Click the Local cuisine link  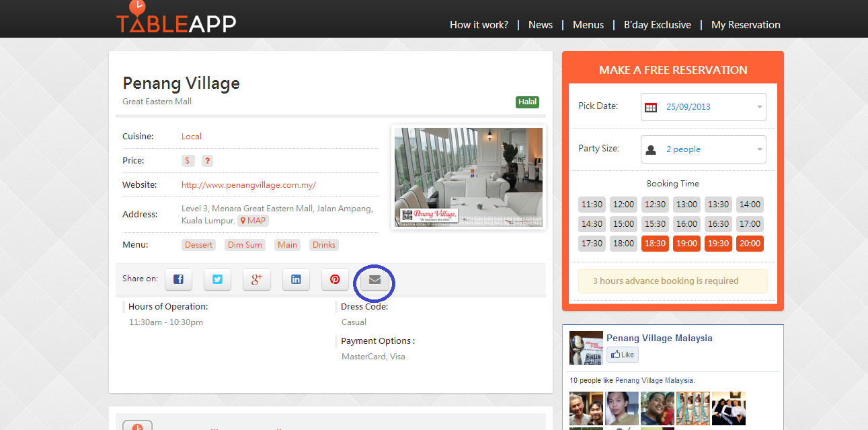click(x=192, y=137)
